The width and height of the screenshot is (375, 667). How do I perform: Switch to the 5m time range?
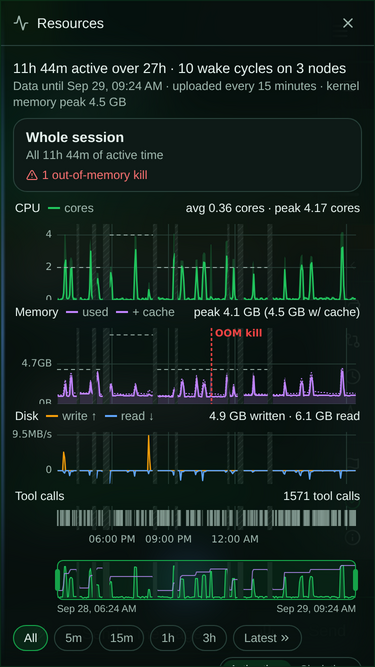74,638
